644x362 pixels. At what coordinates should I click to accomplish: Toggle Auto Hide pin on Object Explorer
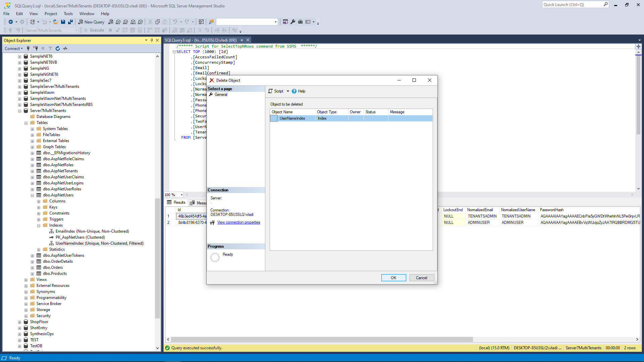[x=152, y=40]
